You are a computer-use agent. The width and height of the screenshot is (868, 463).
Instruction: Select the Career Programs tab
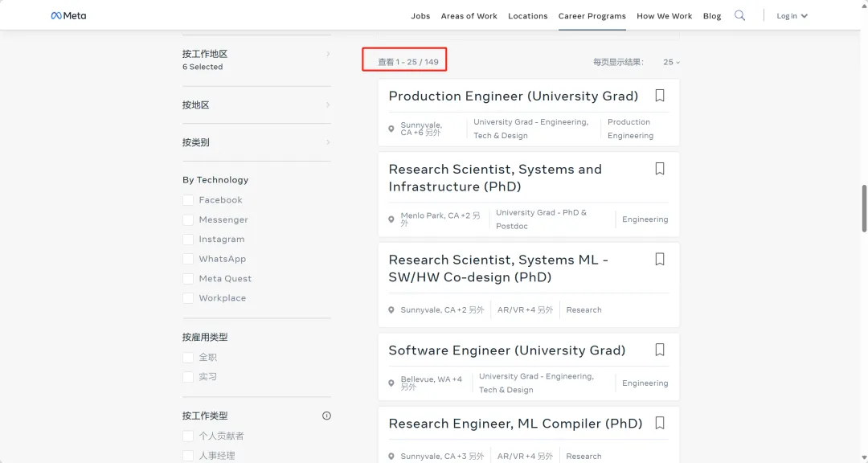pos(592,15)
